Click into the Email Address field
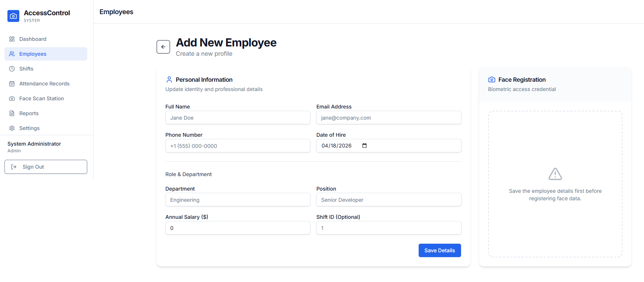Image resolution: width=644 pixels, height=282 pixels. click(388, 118)
